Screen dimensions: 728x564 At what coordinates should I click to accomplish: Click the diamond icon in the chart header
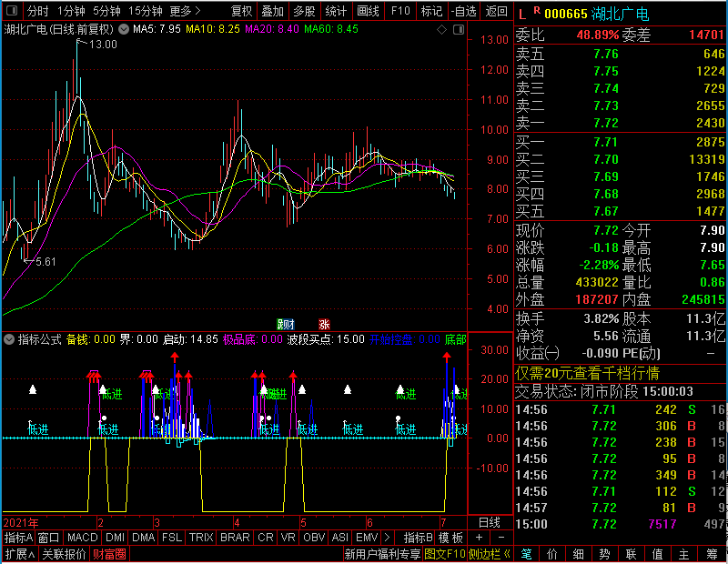coord(441,30)
